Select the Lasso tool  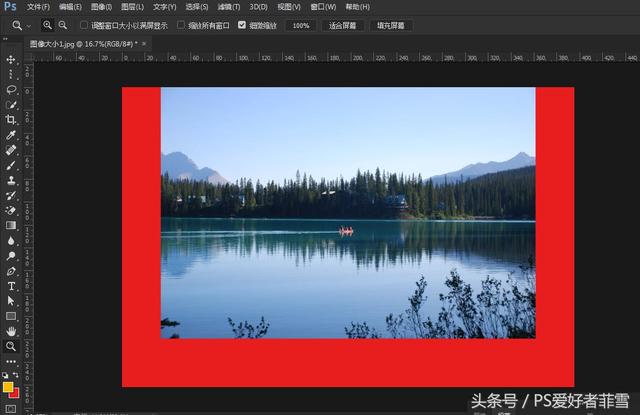[x=11, y=89]
